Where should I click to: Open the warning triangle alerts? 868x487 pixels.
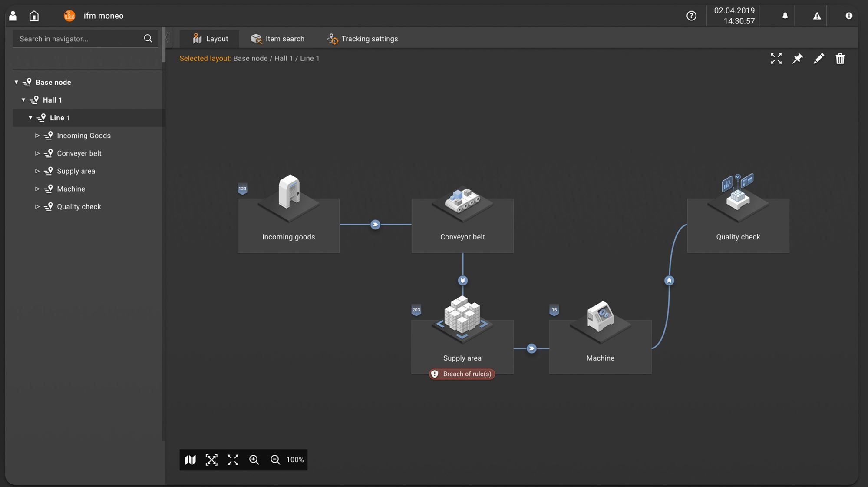[817, 16]
